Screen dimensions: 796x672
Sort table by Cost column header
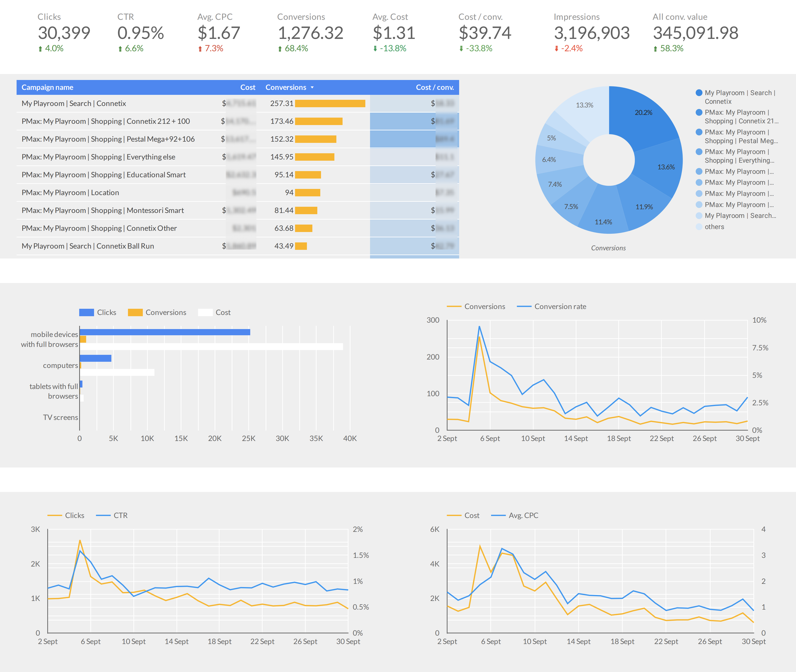point(248,88)
